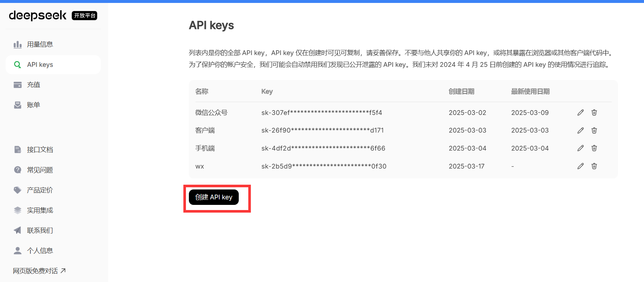This screenshot has height=282, width=644.
Task: Click the 客户端 key name
Action: (x=205, y=130)
